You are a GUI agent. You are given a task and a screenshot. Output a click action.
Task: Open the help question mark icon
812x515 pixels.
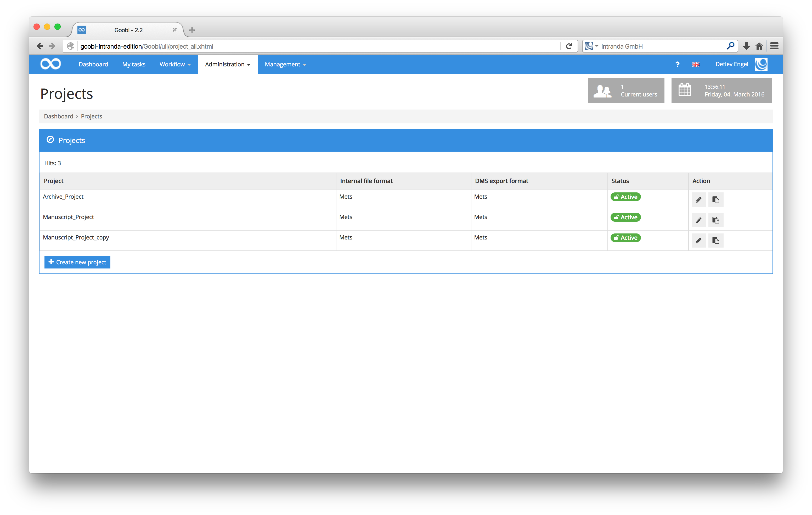click(677, 64)
